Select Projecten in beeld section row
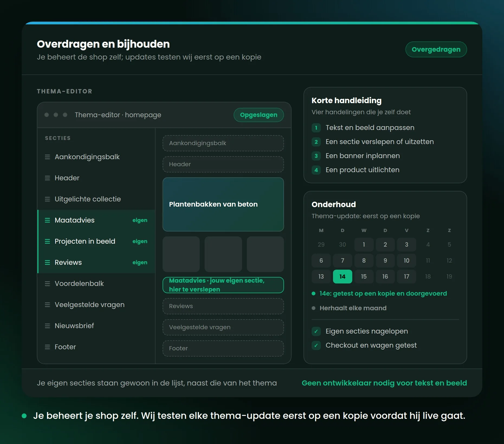504x444 pixels. pyautogui.click(x=96, y=241)
